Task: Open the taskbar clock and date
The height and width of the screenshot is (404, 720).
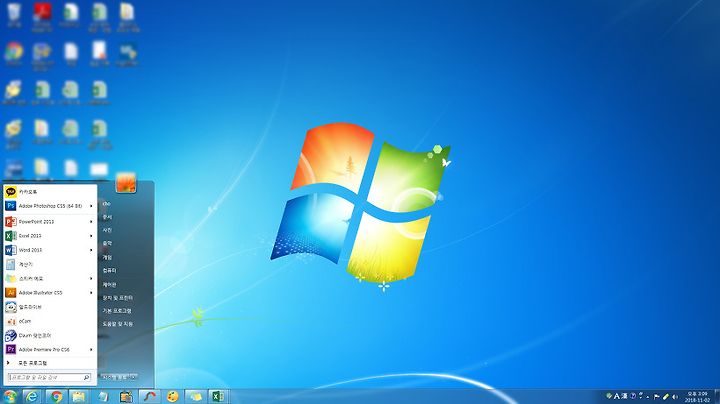Action: tap(697, 397)
